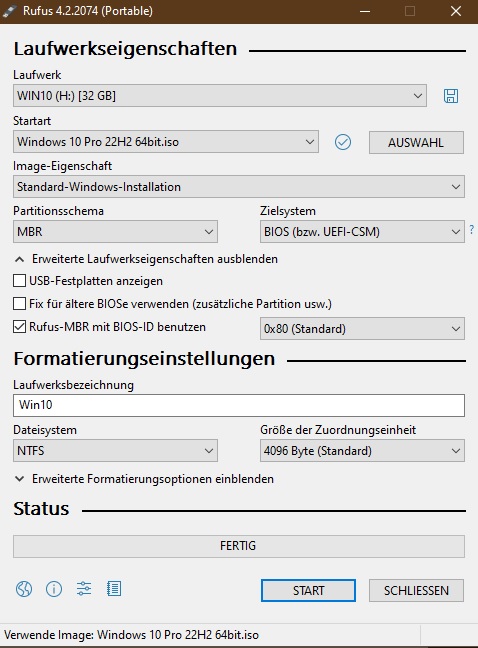Click the Zielsystem help question mark
This screenshot has height=648, width=478.
pos(472,229)
